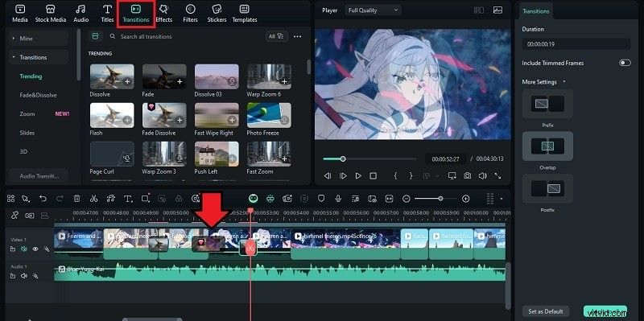Open the player volume control
This screenshot has height=321, width=644.
pyautogui.click(x=482, y=175)
